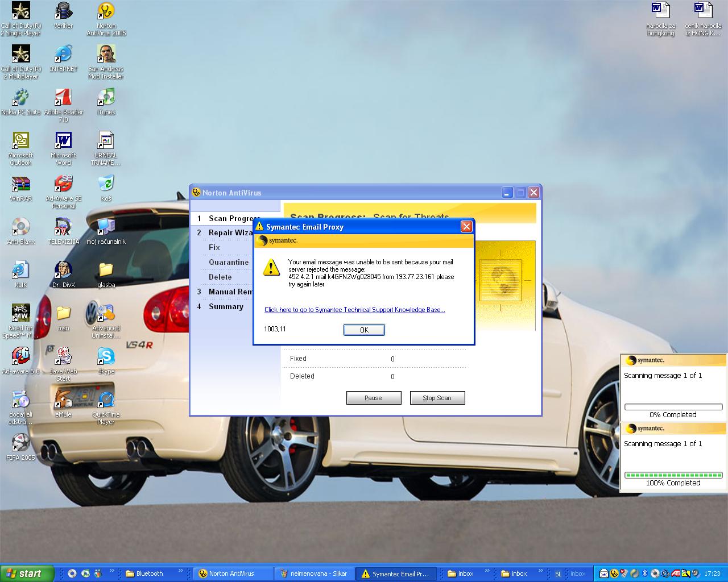Open Call of Duty 2 Single Player shortcut
The width and height of the screenshot is (728, 582).
point(21,19)
